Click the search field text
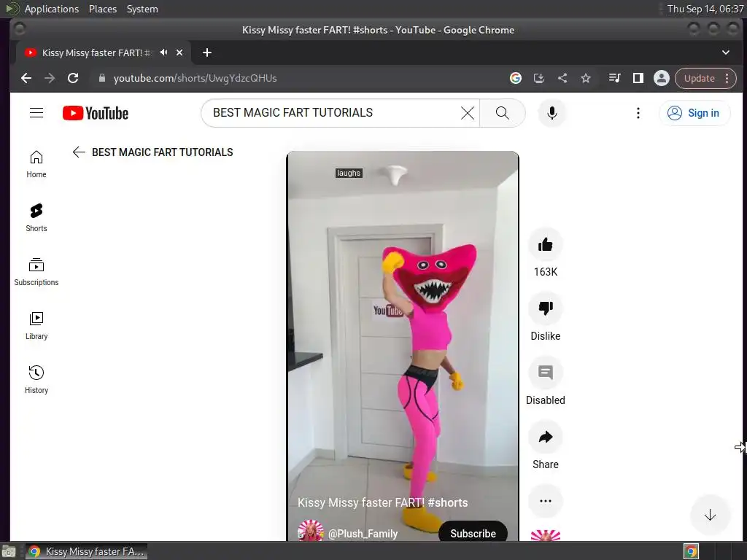 [x=293, y=112]
